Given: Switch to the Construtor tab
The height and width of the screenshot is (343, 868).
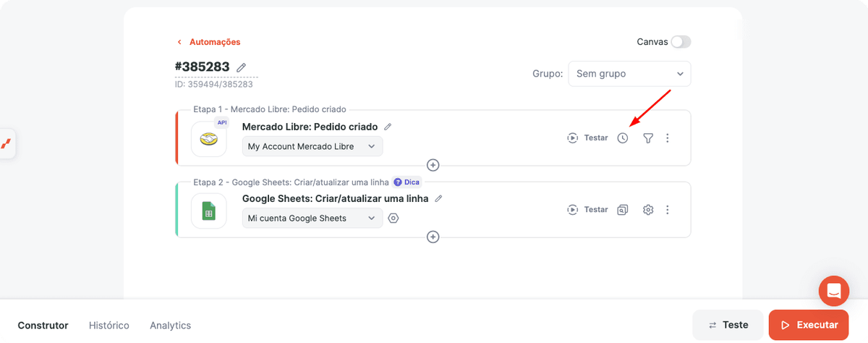Looking at the screenshot, I should [x=43, y=326].
